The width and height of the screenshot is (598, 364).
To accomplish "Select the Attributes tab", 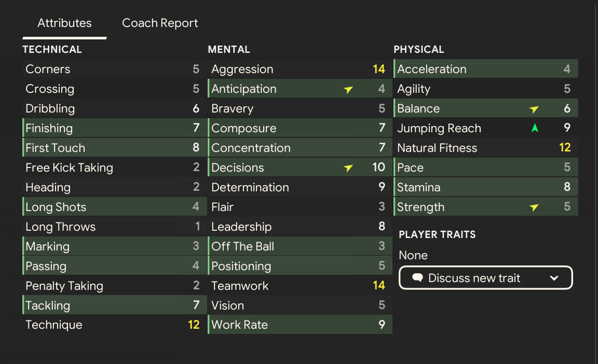I will click(x=64, y=23).
